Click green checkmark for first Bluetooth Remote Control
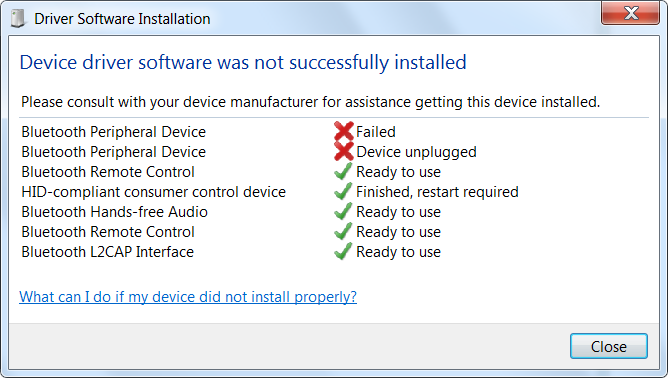This screenshot has width=668, height=378. coord(343,171)
